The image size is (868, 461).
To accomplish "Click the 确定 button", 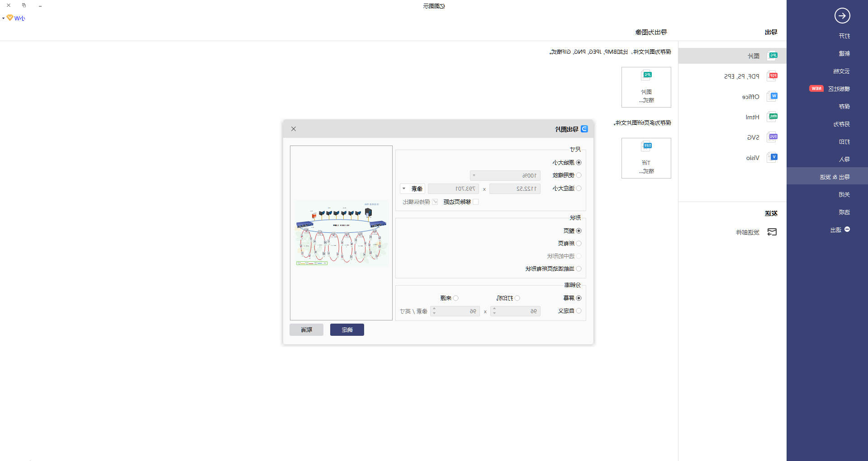I will [347, 330].
